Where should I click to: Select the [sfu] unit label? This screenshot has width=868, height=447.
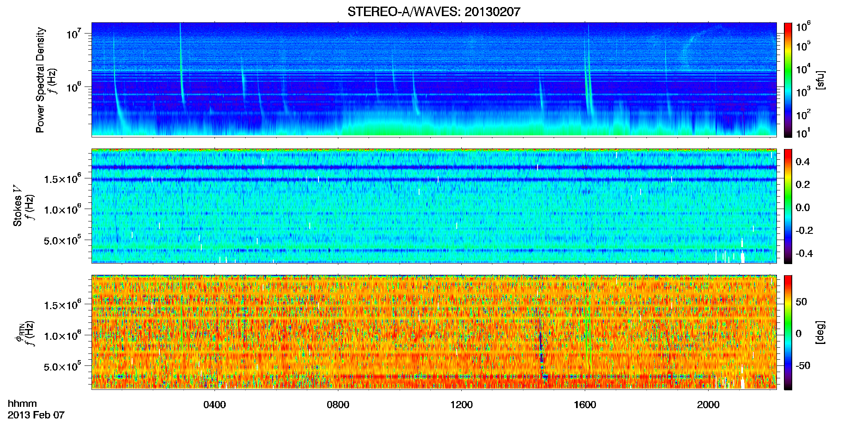click(x=820, y=80)
